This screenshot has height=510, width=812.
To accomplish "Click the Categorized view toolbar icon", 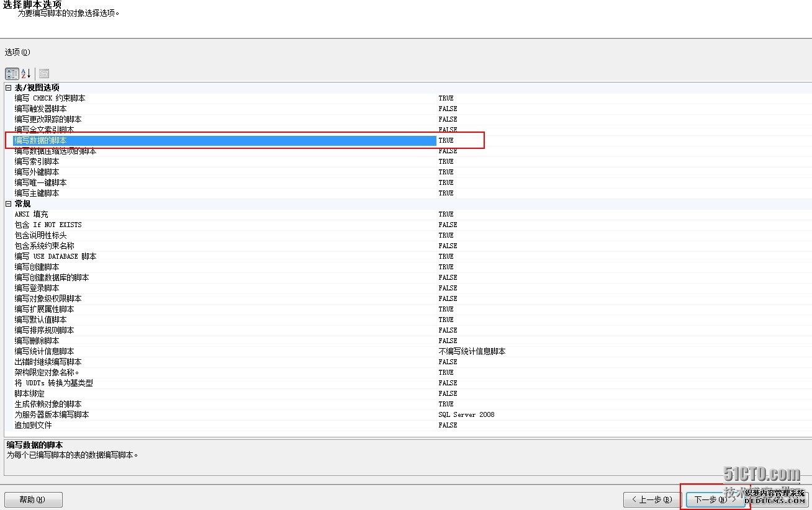I will (x=12, y=73).
